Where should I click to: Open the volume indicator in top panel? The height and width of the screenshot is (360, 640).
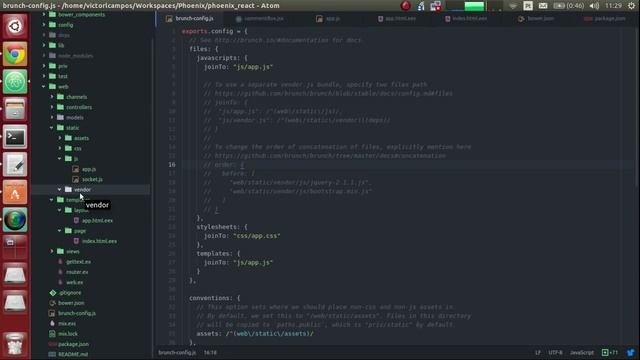coord(594,6)
